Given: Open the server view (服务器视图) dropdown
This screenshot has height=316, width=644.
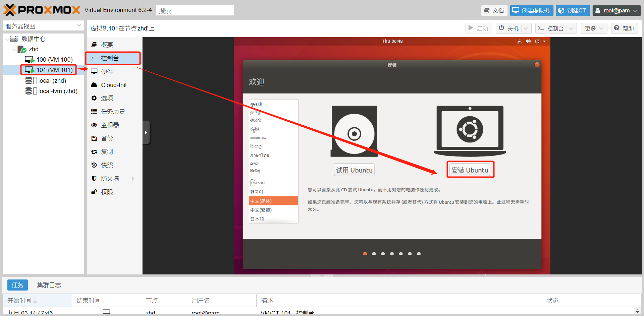Looking at the screenshot, I should click(x=43, y=26).
